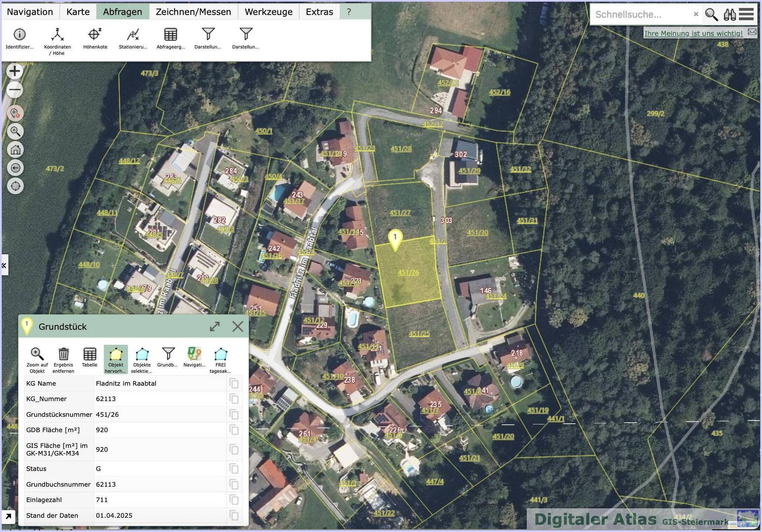The height and width of the screenshot is (532, 762).
Task: Click the Identifizieren info tool icon
Action: pyautogui.click(x=19, y=35)
